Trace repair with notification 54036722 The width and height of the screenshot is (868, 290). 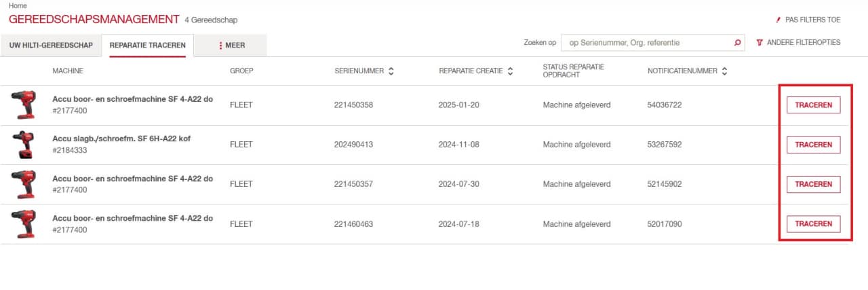[x=813, y=105]
